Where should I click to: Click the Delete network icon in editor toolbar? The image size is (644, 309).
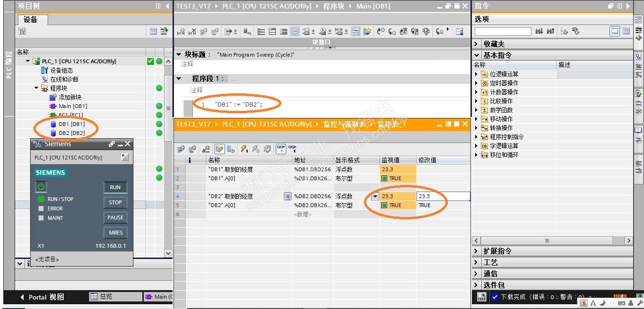pos(192,32)
